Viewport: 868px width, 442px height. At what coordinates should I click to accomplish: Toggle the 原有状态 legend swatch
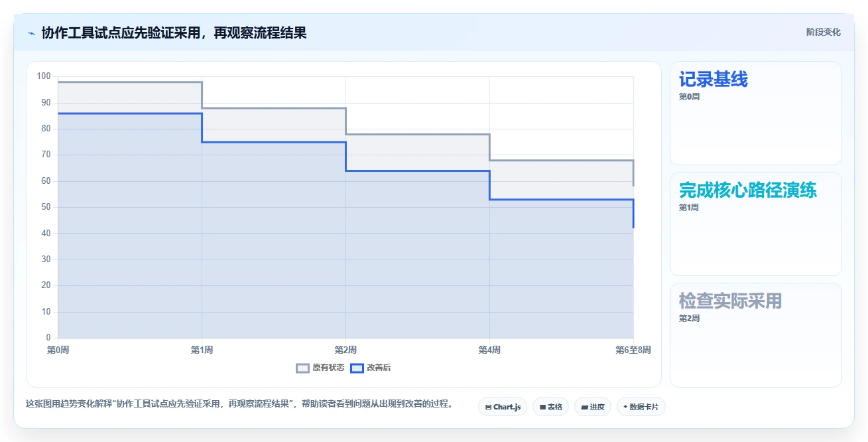303,368
